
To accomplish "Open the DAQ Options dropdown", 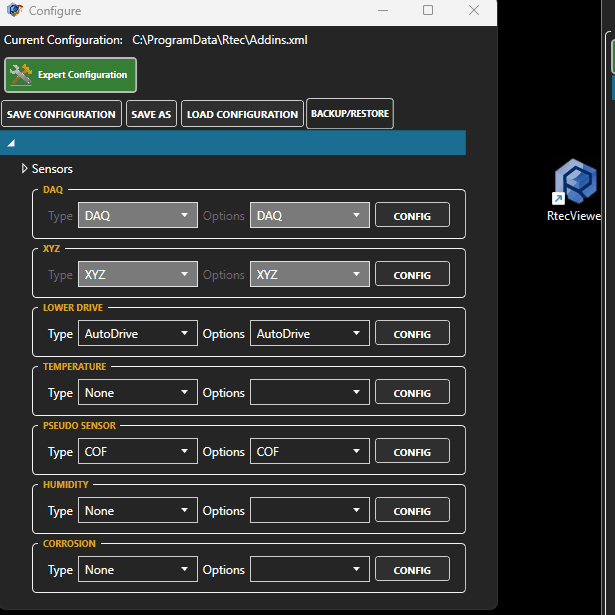I will pos(309,215).
